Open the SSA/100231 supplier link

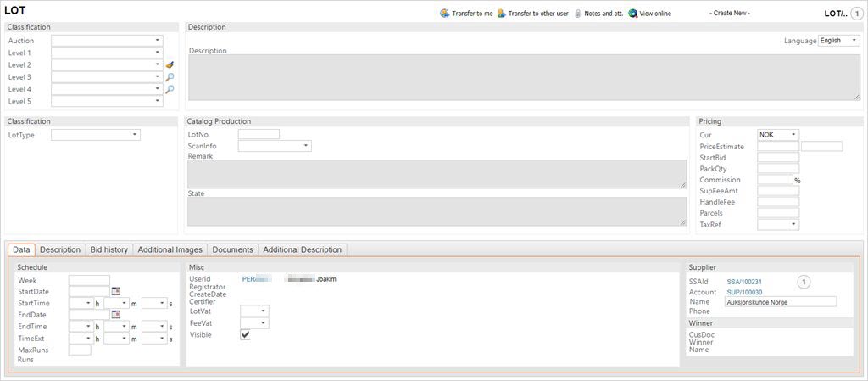(744, 281)
